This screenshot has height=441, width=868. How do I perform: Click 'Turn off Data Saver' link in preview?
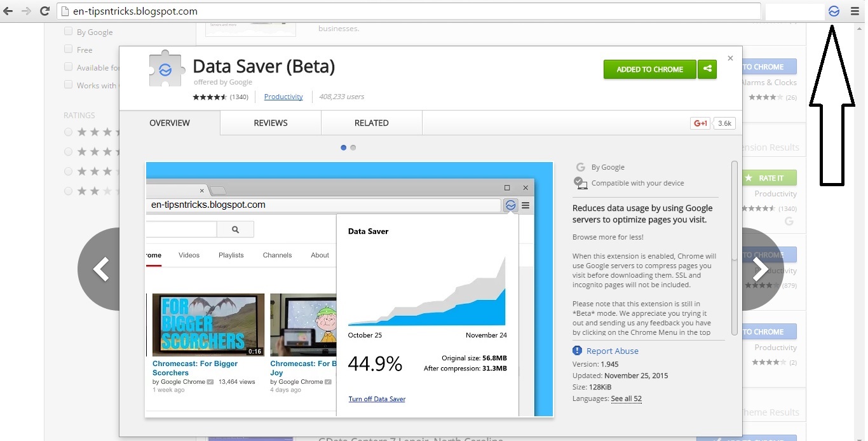pos(377,399)
